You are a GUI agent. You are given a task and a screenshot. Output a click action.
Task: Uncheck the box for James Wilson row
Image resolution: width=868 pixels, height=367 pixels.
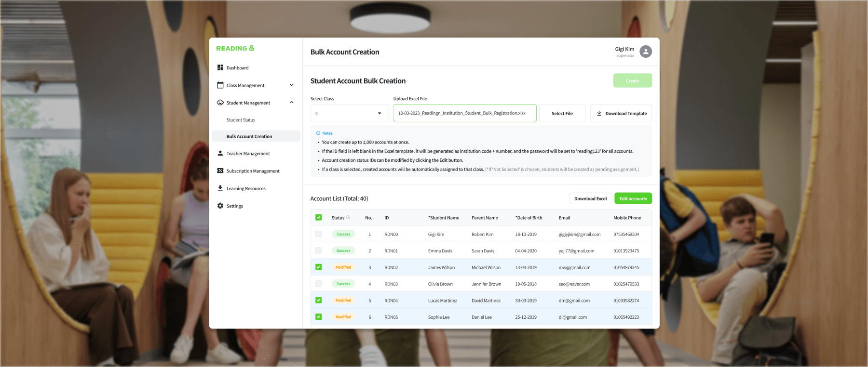coord(319,267)
